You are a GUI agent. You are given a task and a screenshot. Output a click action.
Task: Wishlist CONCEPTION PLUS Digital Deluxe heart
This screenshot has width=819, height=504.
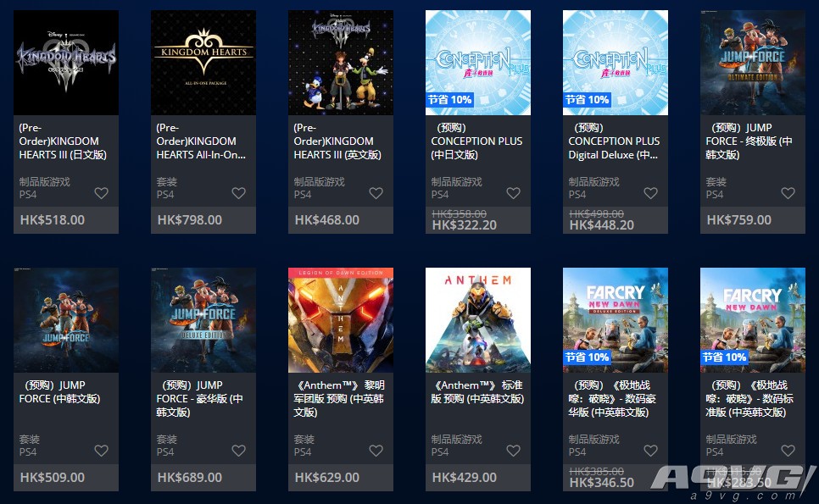point(651,193)
